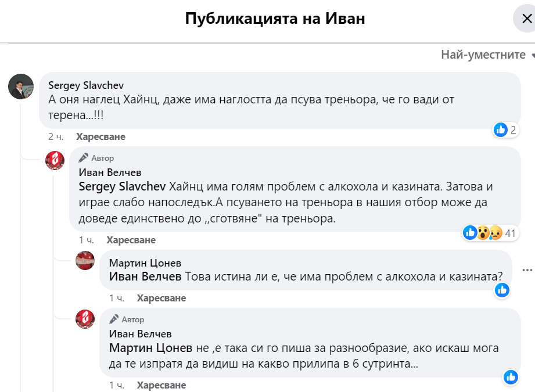The width and height of the screenshot is (535, 392).
Task: Like Sergey Slavchev's comment via Харесване
Action: point(100,137)
